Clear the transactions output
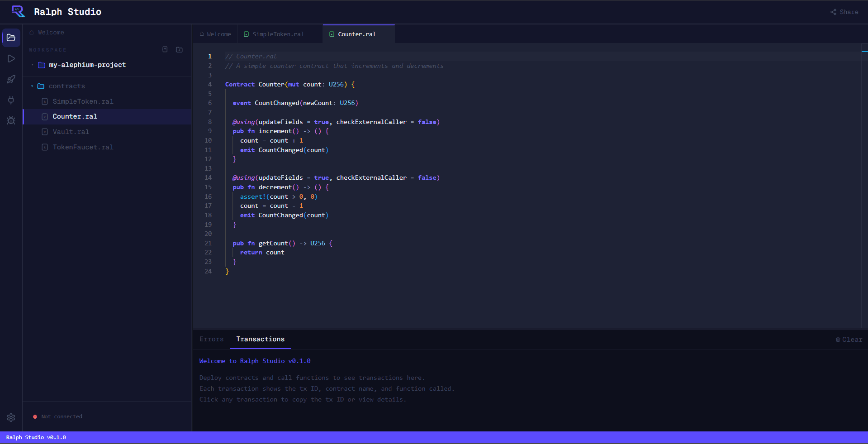This screenshot has height=445, width=868. point(849,340)
